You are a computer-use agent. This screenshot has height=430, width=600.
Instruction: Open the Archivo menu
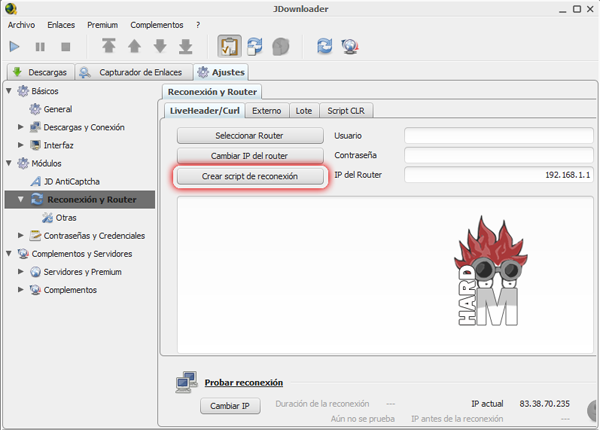pyautogui.click(x=21, y=25)
